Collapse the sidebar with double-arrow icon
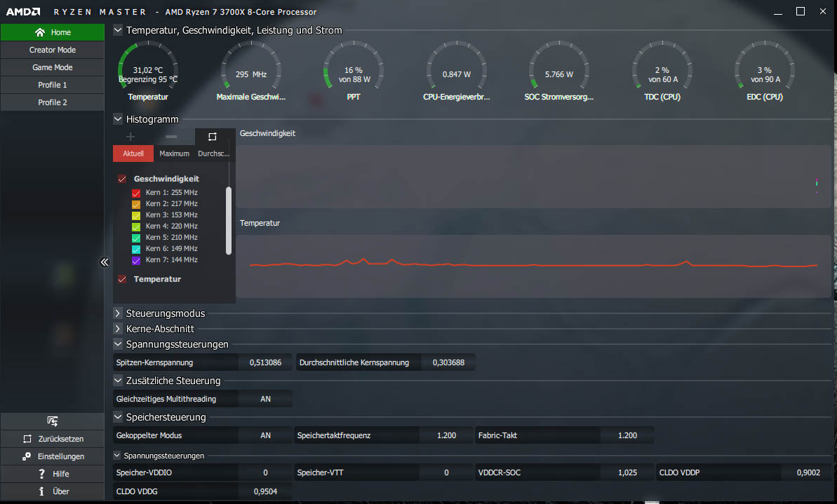Viewport: 837px width, 504px height. (105, 262)
